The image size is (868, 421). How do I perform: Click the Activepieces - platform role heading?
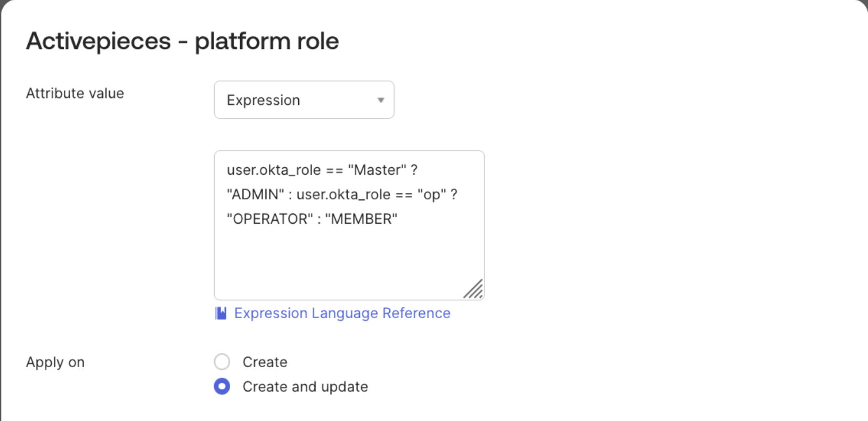coord(182,41)
